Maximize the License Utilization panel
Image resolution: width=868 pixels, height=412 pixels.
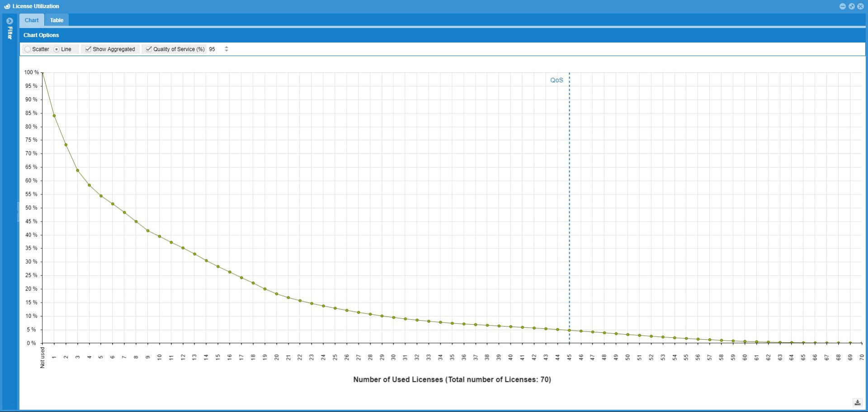coord(851,6)
